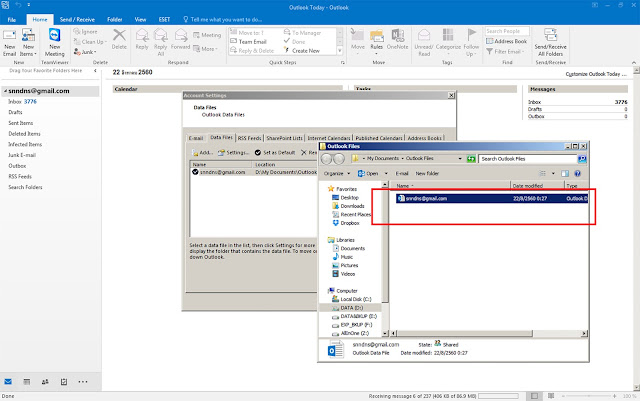
Task: Click the three-dots navigation options
Action: pyautogui.click(x=83, y=382)
